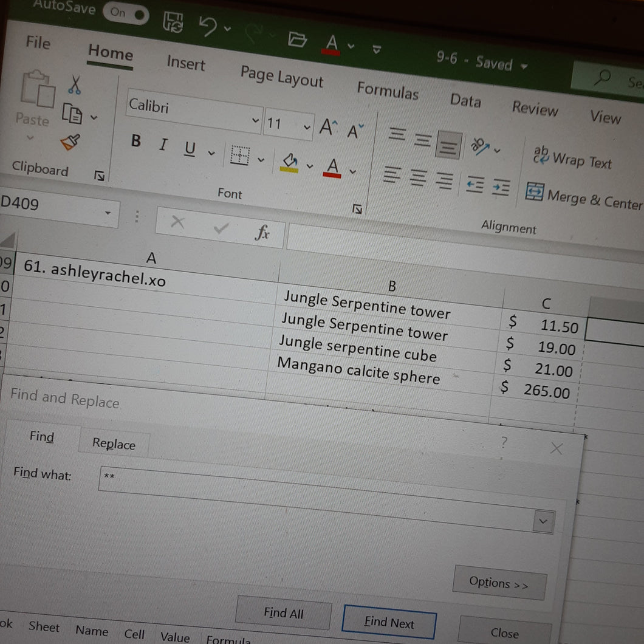Open the Formulas ribbon tab
This screenshot has height=644, width=644.
click(x=387, y=90)
